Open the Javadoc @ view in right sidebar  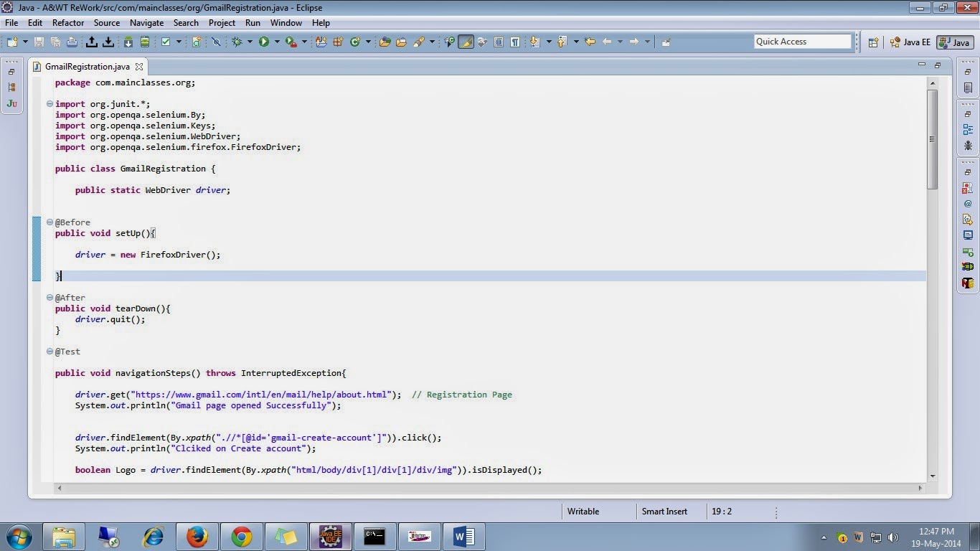968,204
